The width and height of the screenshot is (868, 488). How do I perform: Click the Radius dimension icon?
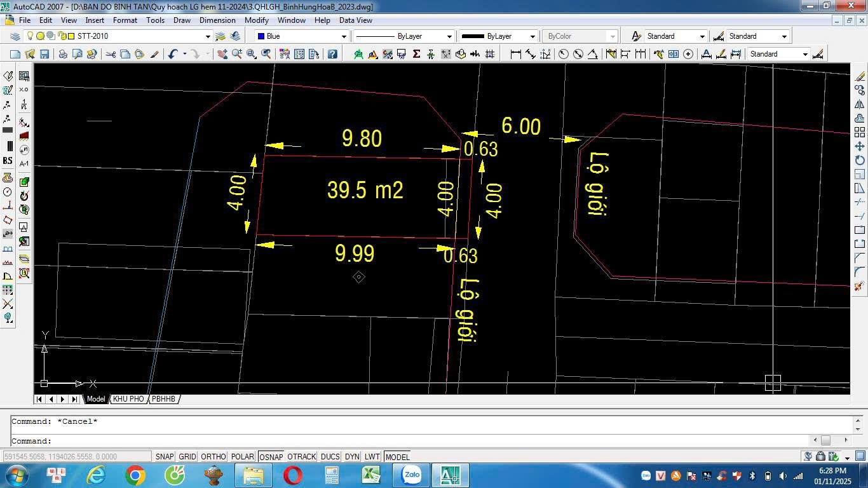click(x=563, y=54)
